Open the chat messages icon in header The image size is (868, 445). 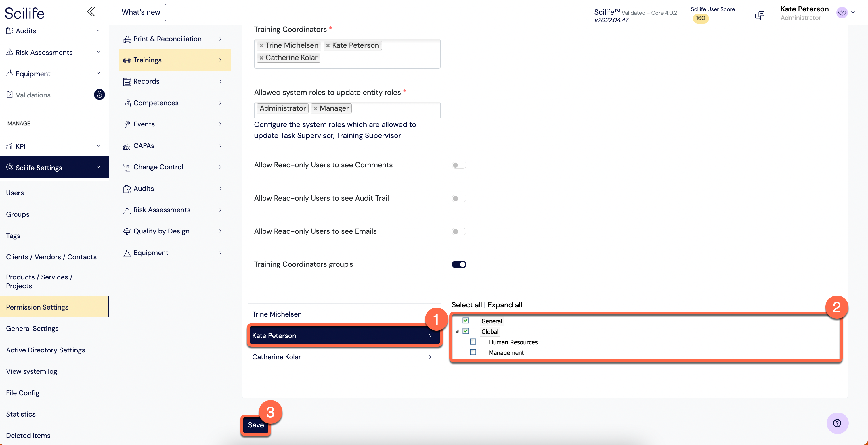pyautogui.click(x=760, y=15)
